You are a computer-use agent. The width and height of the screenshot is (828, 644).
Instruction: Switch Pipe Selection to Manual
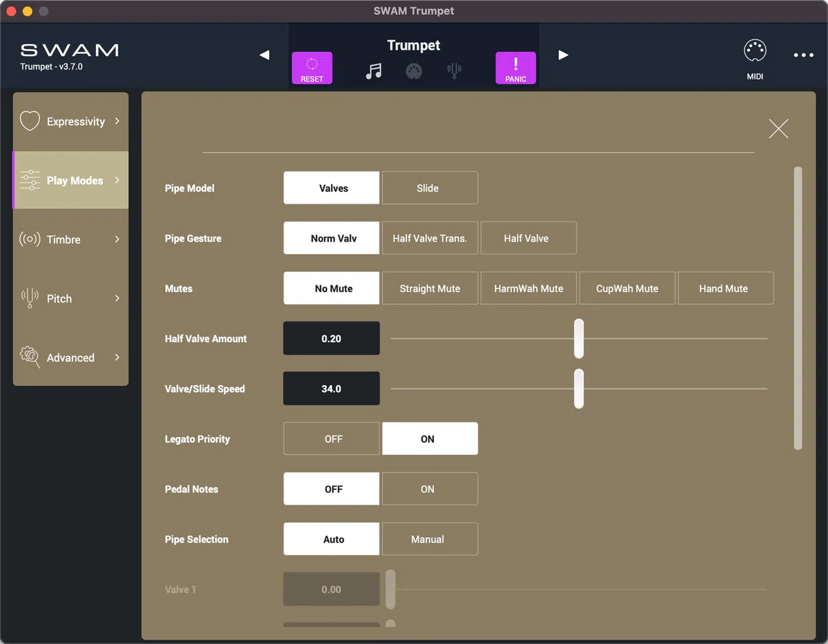tap(430, 539)
